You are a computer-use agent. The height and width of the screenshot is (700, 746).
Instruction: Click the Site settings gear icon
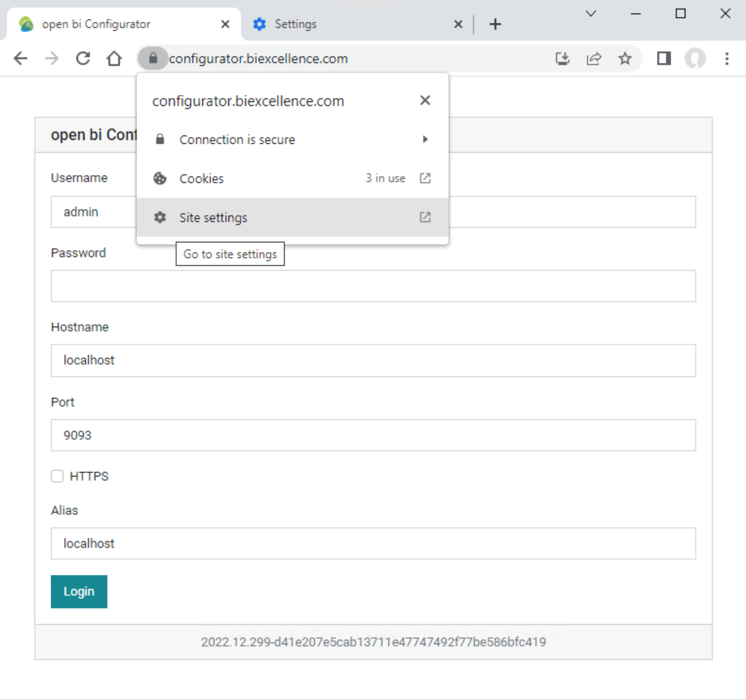coord(160,217)
